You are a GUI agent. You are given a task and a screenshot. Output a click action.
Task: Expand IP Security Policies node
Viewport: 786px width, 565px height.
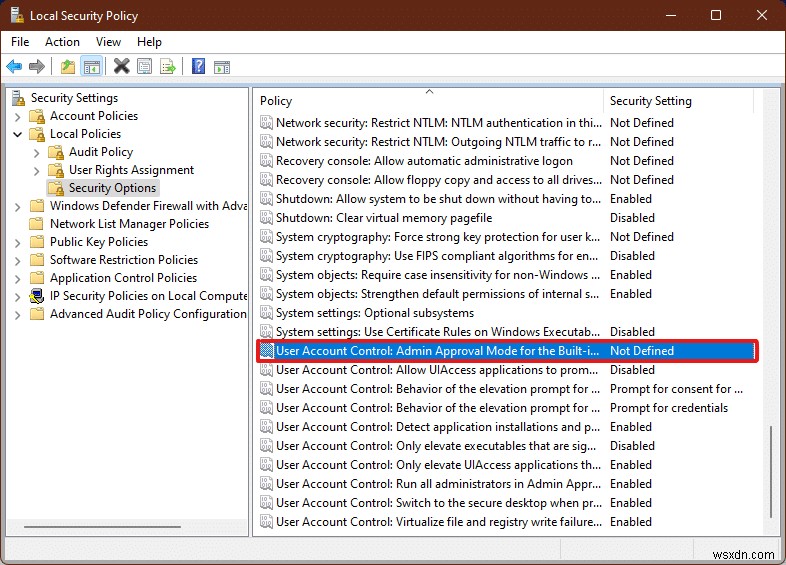[x=18, y=297]
